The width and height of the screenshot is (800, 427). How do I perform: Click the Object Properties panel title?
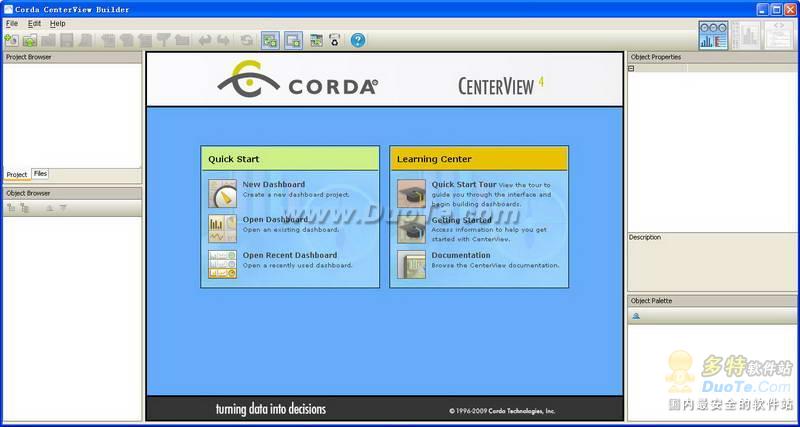coord(656,57)
